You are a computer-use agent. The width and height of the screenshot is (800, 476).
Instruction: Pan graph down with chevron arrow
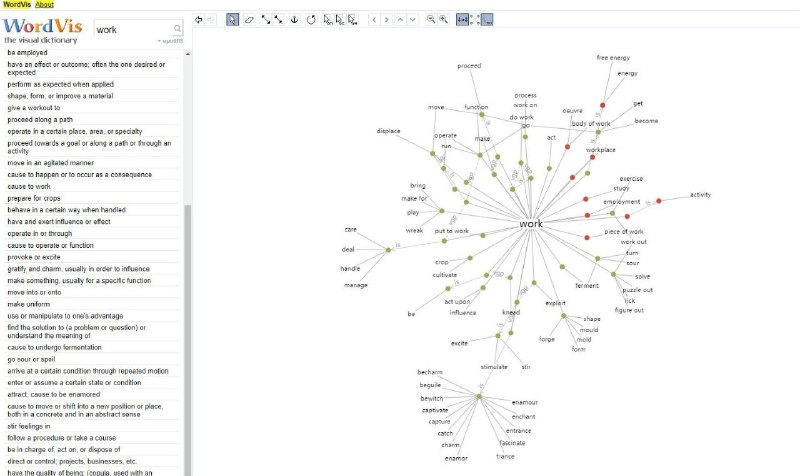[x=414, y=18]
